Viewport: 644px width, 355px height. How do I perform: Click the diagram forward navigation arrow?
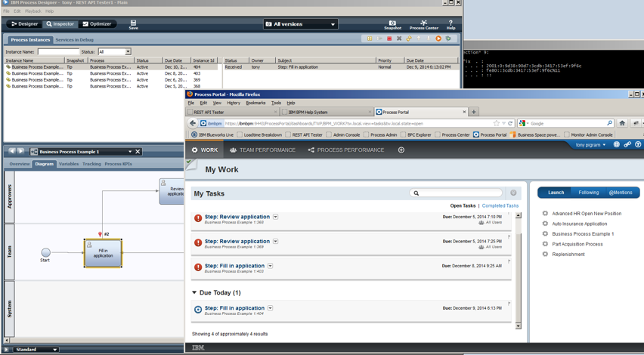(20, 151)
